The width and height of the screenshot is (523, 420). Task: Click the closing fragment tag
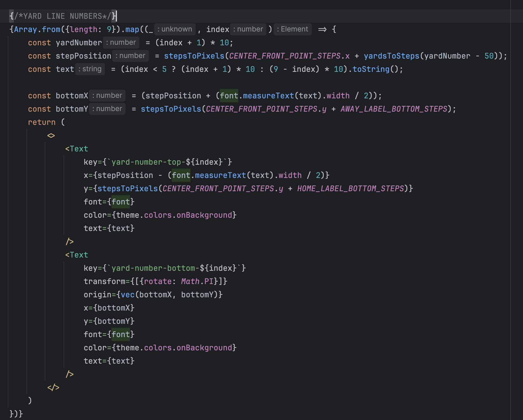(x=53, y=388)
